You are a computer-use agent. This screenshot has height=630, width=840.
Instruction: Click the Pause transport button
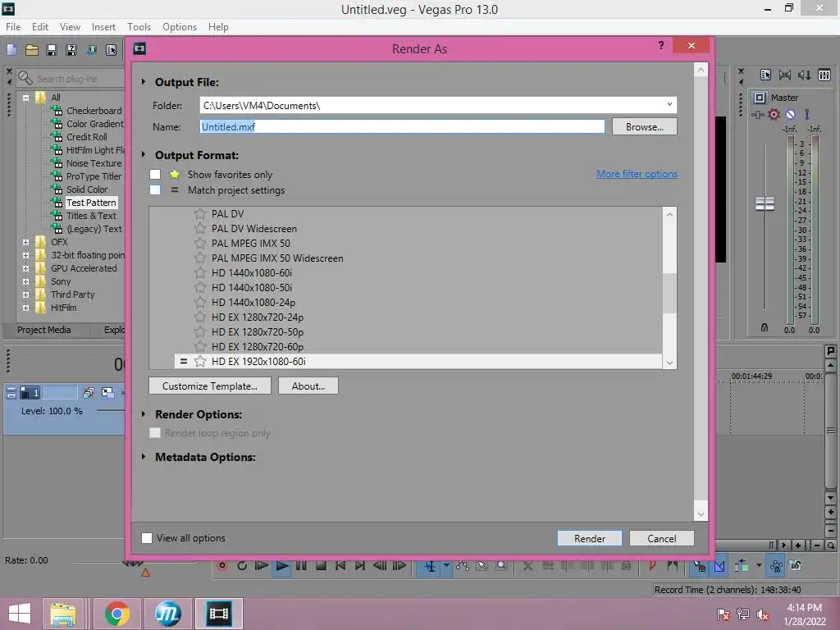[301, 566]
